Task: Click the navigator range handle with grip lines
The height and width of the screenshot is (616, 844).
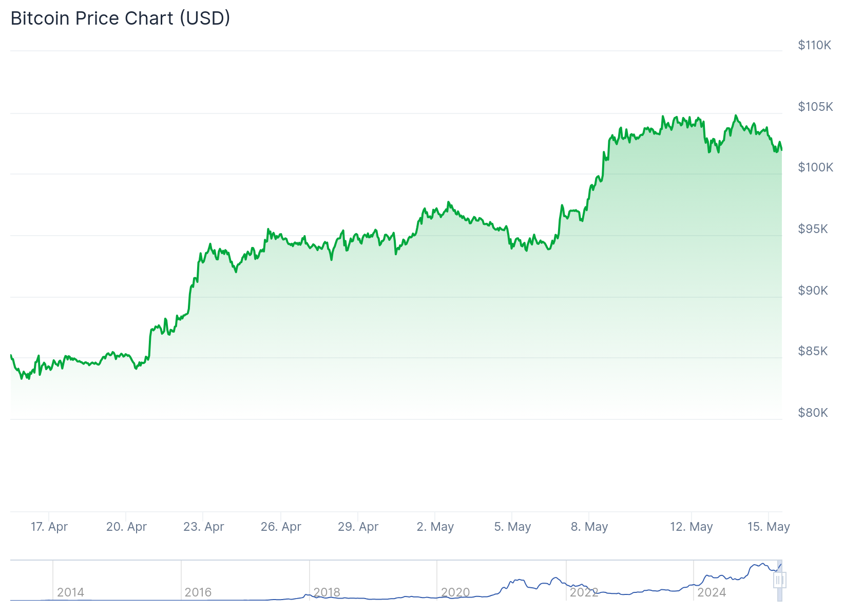Action: pos(779,581)
